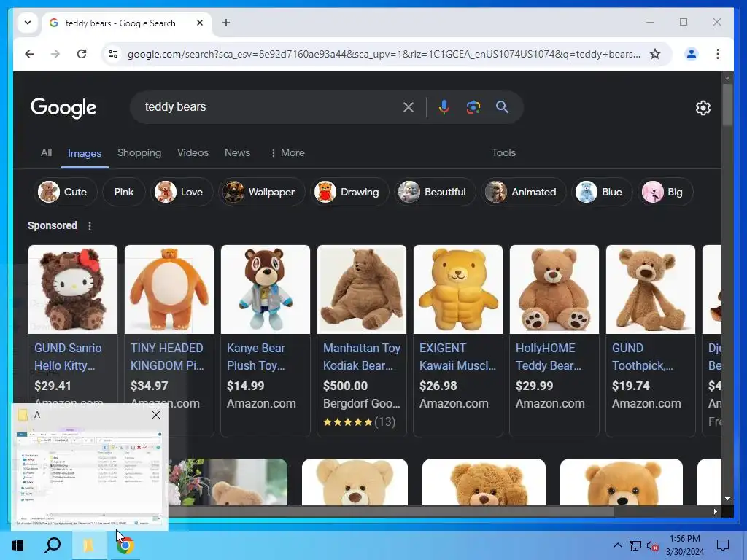This screenshot has width=747, height=560.
Task: Filter images by Big chip
Action: pos(665,192)
